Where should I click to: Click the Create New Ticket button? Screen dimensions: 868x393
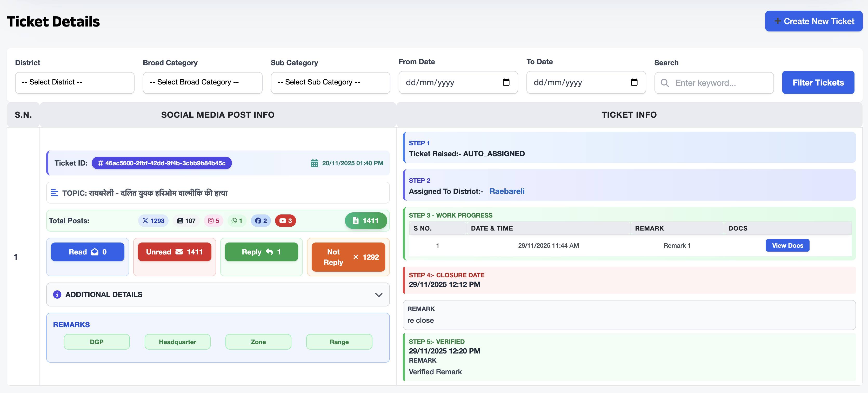[813, 21]
